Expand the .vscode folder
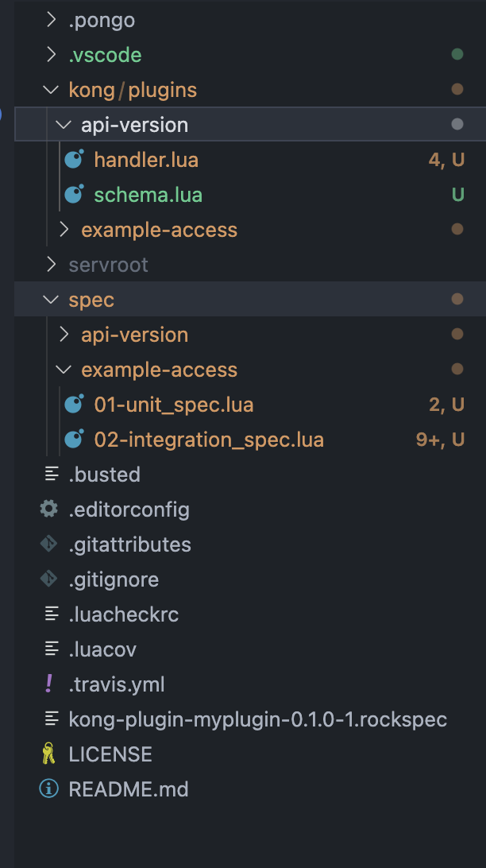The height and width of the screenshot is (868, 486). [50, 55]
